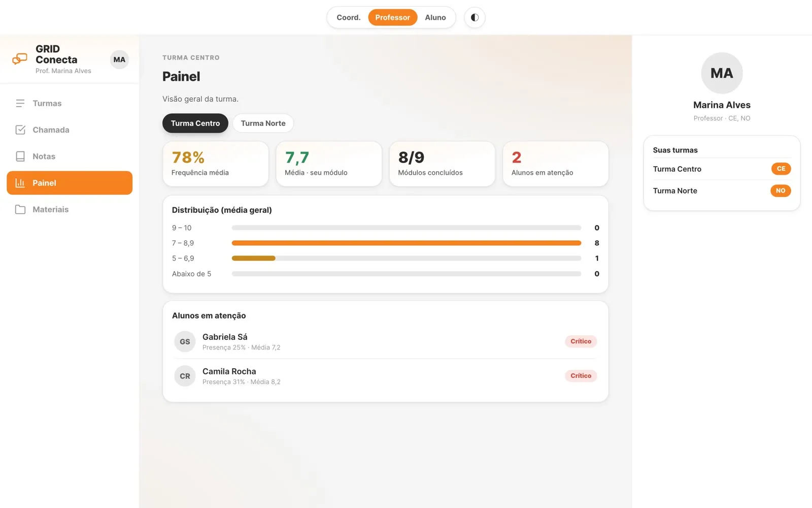Screen dimensions: 812x508
Task: Click the Abaixo de 5 distribution bar
Action: pos(406,274)
